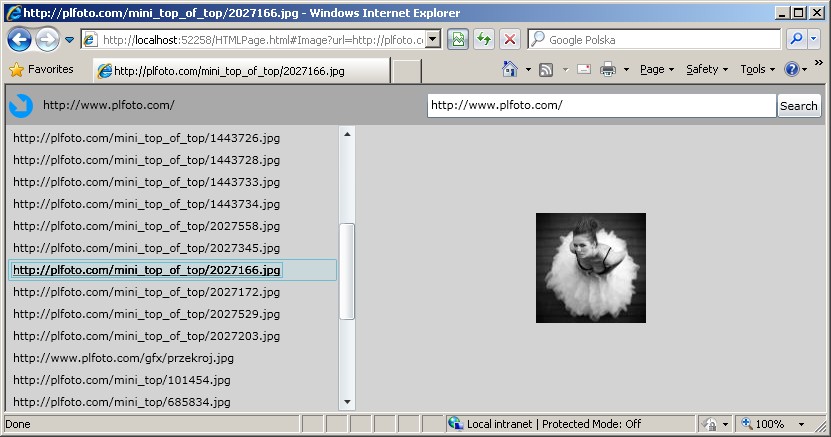Select the highlighted 2027166.jpg link
Screen dimensions: 831x437
pyautogui.click(x=146, y=270)
